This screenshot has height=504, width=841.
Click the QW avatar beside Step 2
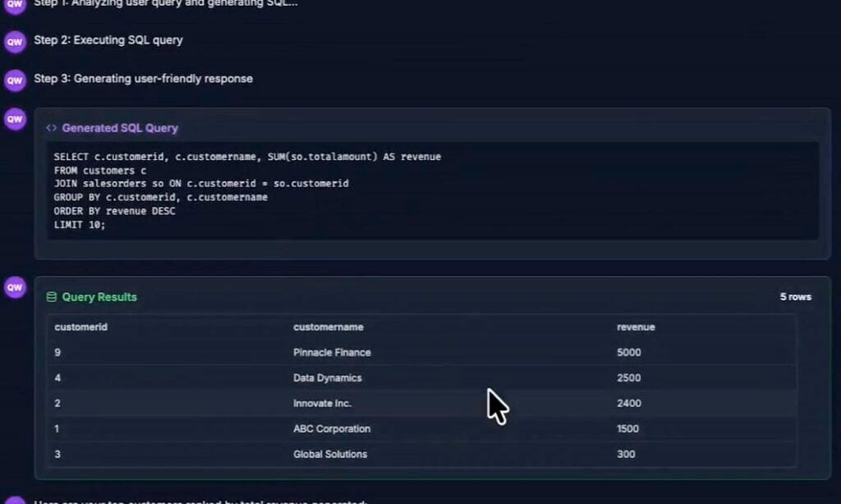(15, 42)
